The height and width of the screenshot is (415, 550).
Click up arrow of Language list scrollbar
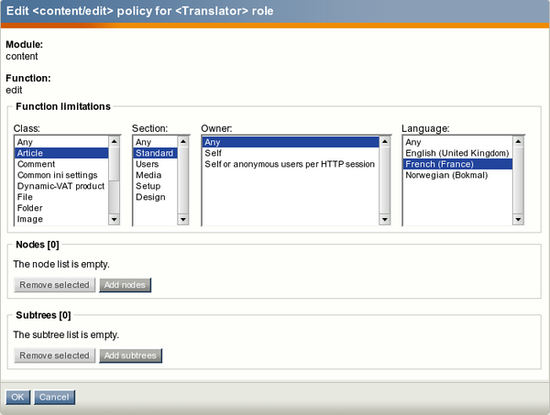(518, 141)
